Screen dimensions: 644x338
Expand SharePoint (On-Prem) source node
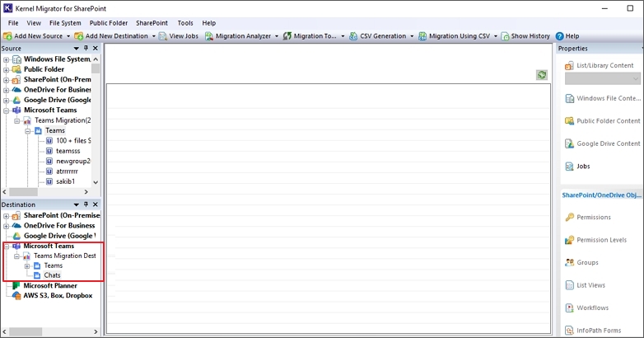pyautogui.click(x=6, y=80)
